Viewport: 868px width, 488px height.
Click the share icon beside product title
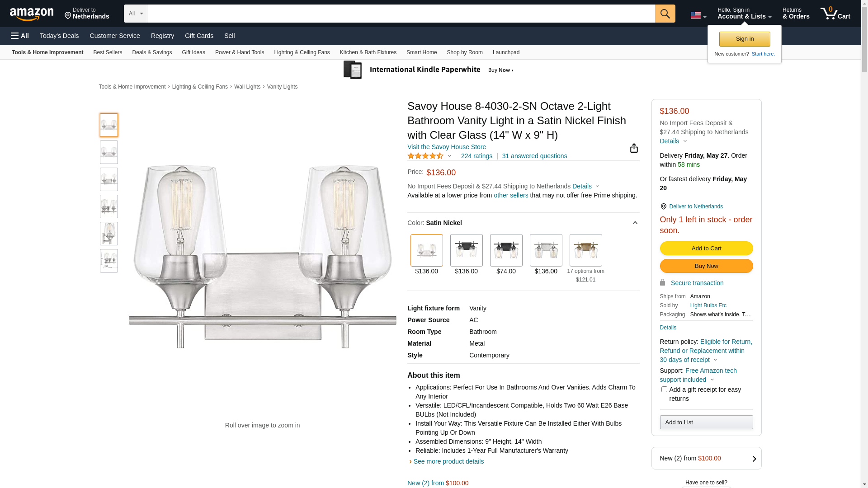point(634,148)
